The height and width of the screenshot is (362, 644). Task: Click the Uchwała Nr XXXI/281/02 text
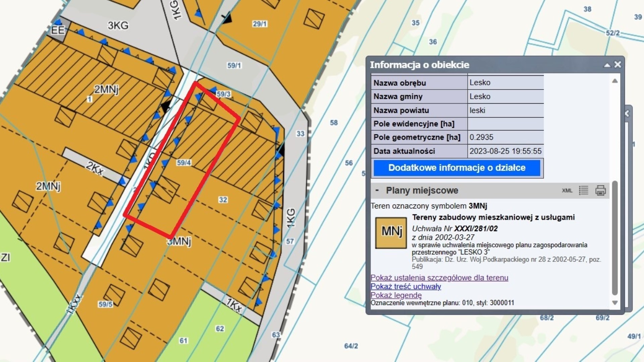point(455,229)
